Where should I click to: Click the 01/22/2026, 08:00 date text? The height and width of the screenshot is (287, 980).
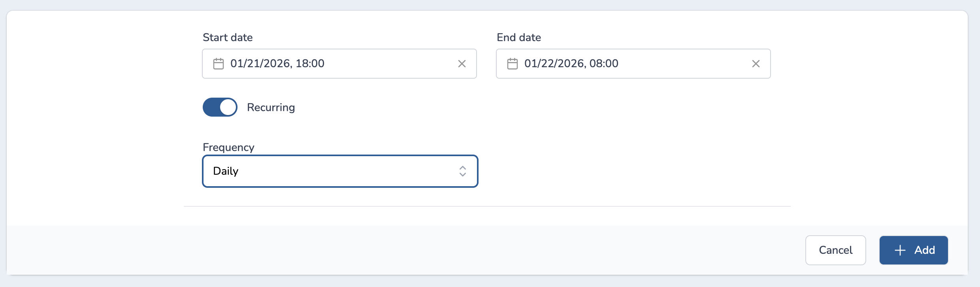(x=571, y=64)
